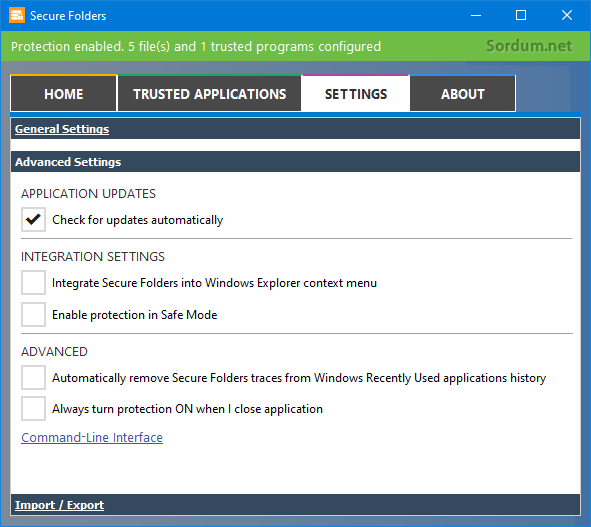Close the Secure Folders window

(567, 15)
